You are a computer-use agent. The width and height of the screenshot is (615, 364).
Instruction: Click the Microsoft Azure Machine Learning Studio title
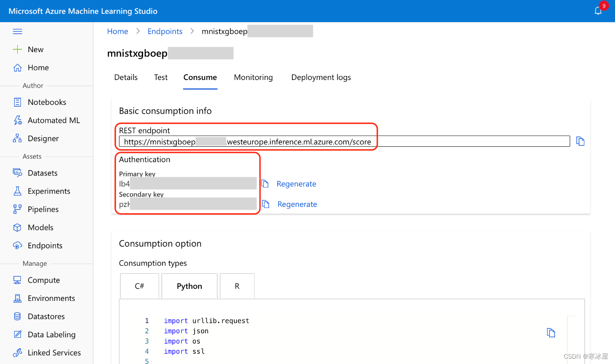coord(83,11)
